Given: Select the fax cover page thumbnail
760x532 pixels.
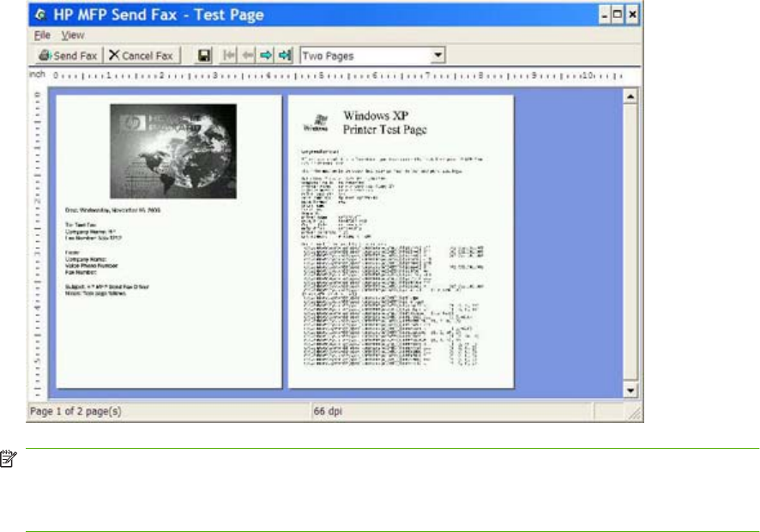Looking at the screenshot, I should pos(169,241).
